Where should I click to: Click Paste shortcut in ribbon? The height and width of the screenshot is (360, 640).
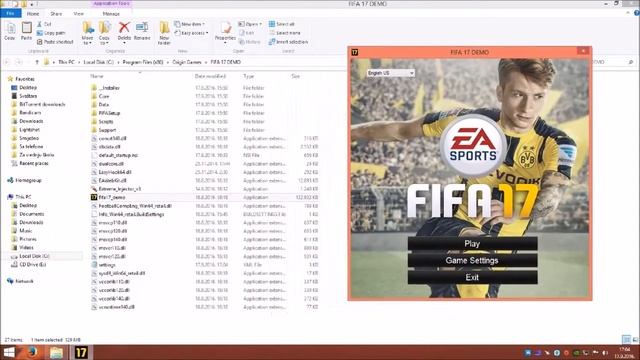55,42
